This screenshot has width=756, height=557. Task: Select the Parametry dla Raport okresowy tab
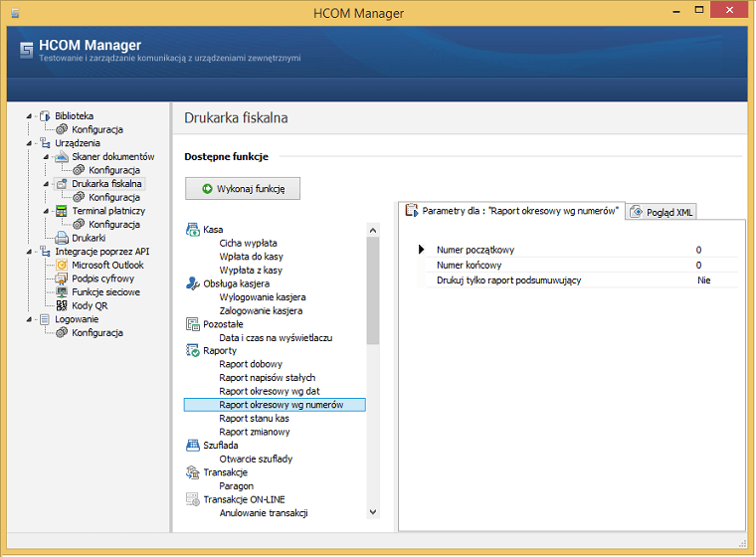(x=511, y=211)
